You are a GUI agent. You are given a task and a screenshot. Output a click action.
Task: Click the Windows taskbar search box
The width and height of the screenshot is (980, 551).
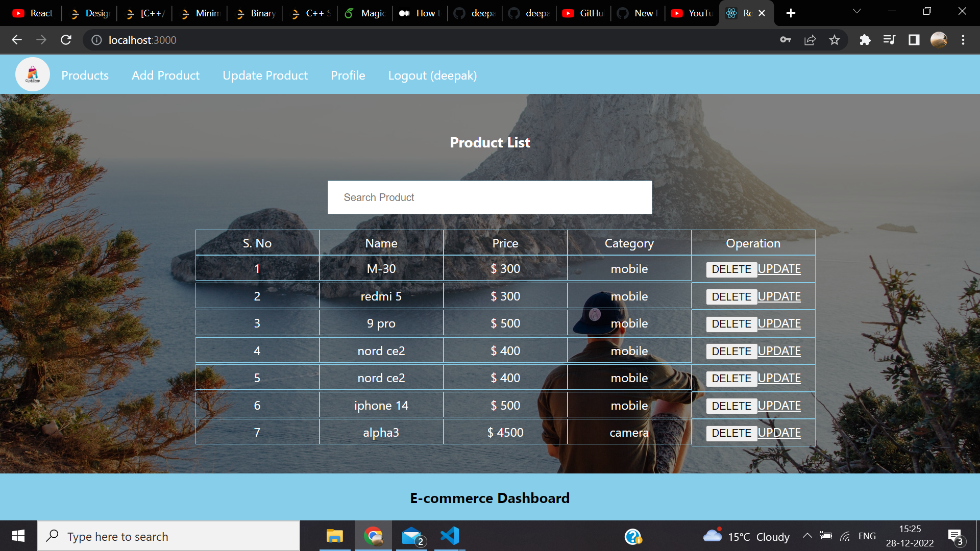coord(168,536)
